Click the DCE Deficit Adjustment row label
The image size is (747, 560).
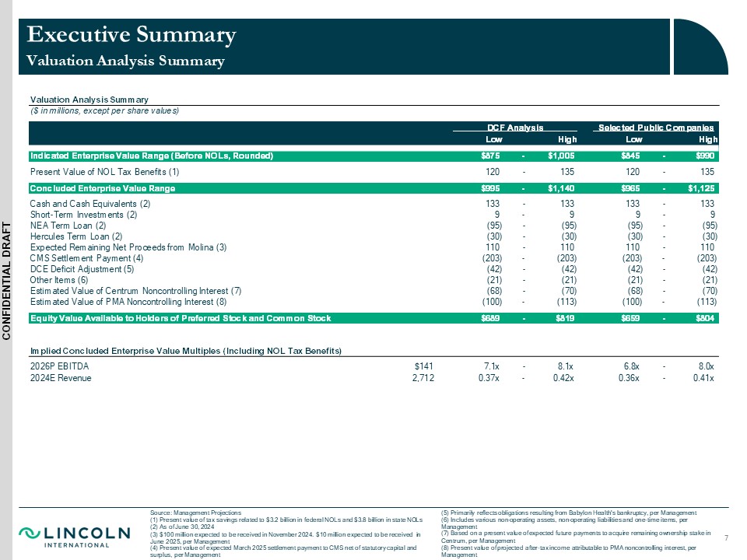pyautogui.click(x=82, y=269)
